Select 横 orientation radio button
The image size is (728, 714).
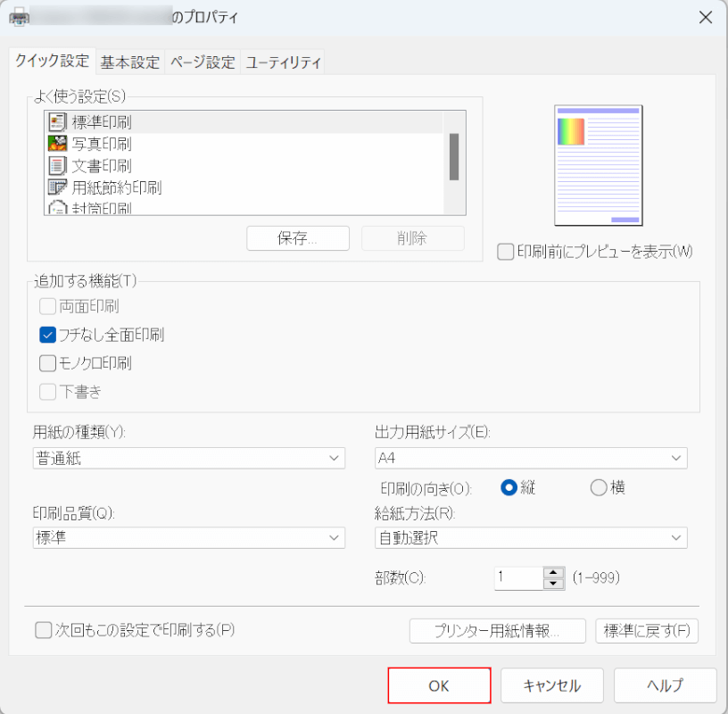pos(599,487)
